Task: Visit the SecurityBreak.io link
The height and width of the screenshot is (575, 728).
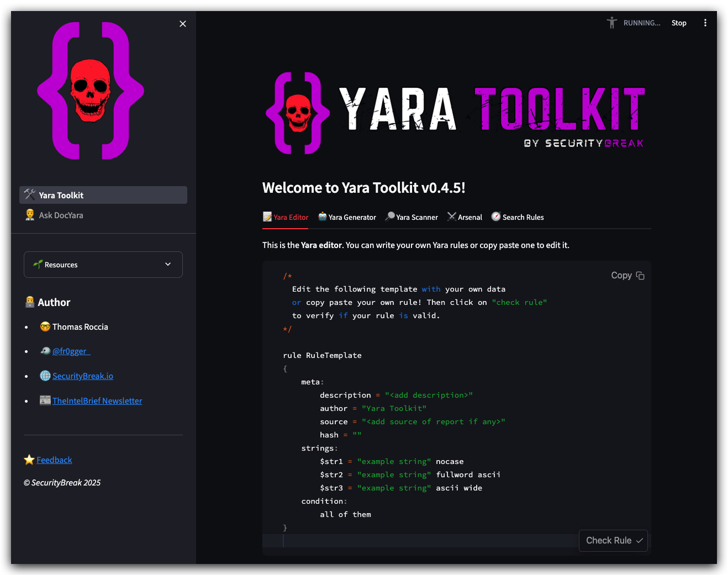Action: 83,376
